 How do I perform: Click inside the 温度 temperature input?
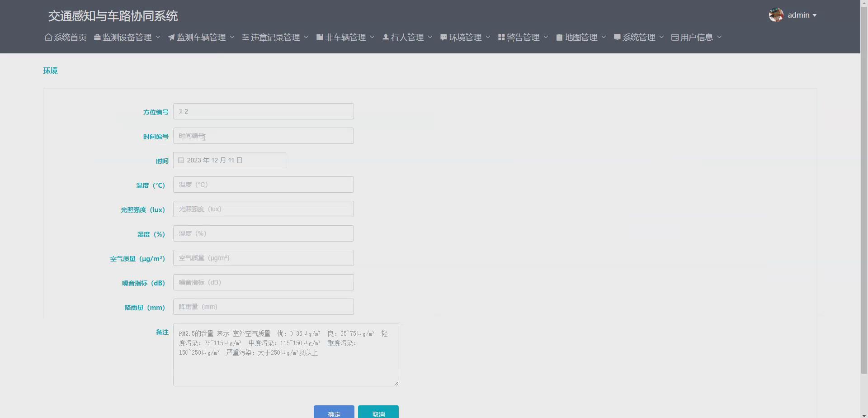tap(264, 184)
